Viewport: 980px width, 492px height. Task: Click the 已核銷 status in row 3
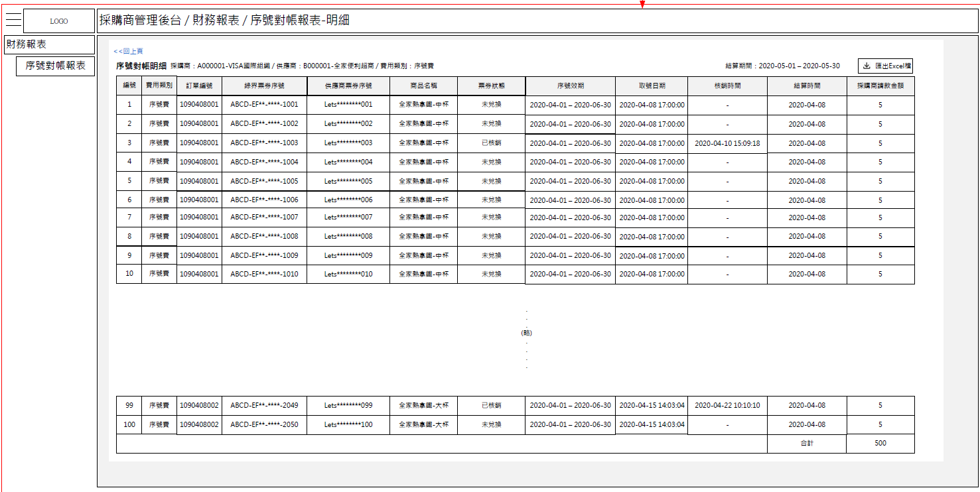point(492,143)
